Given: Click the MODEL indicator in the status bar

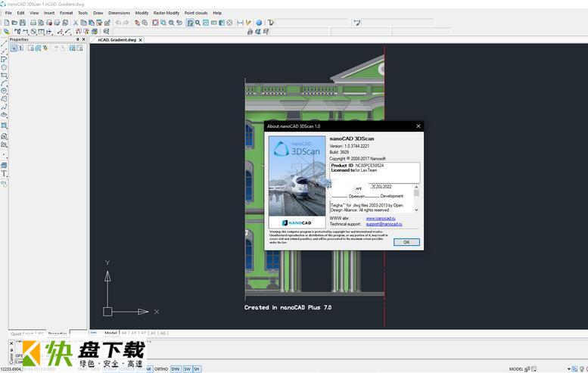Looking at the screenshot, I should (515, 369).
